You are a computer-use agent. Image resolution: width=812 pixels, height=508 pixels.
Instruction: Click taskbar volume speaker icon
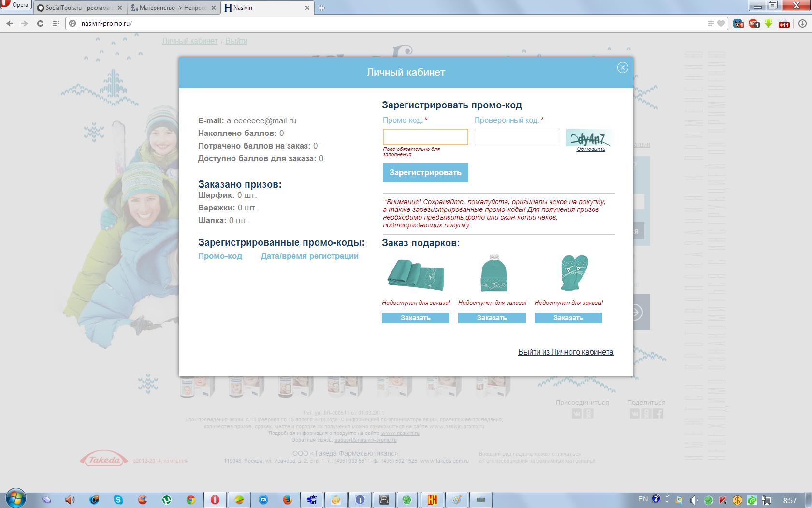coord(70,500)
